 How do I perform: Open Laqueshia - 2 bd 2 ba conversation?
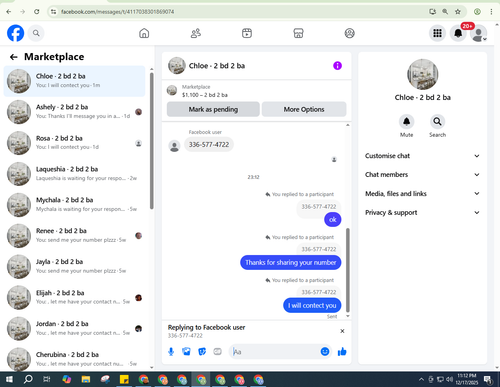pyautogui.click(x=74, y=174)
